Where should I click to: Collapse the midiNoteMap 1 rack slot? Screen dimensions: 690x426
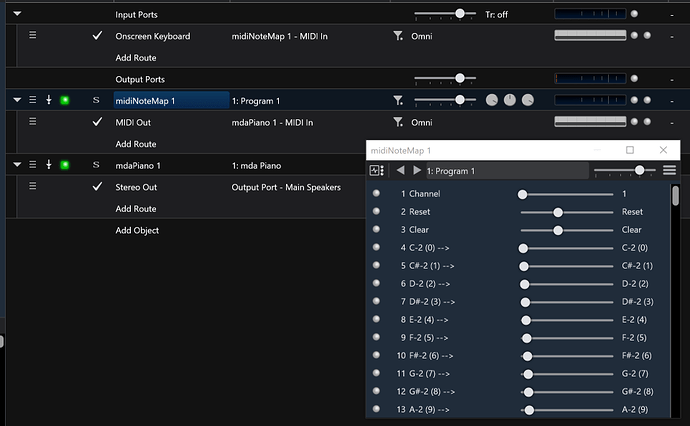coord(17,100)
